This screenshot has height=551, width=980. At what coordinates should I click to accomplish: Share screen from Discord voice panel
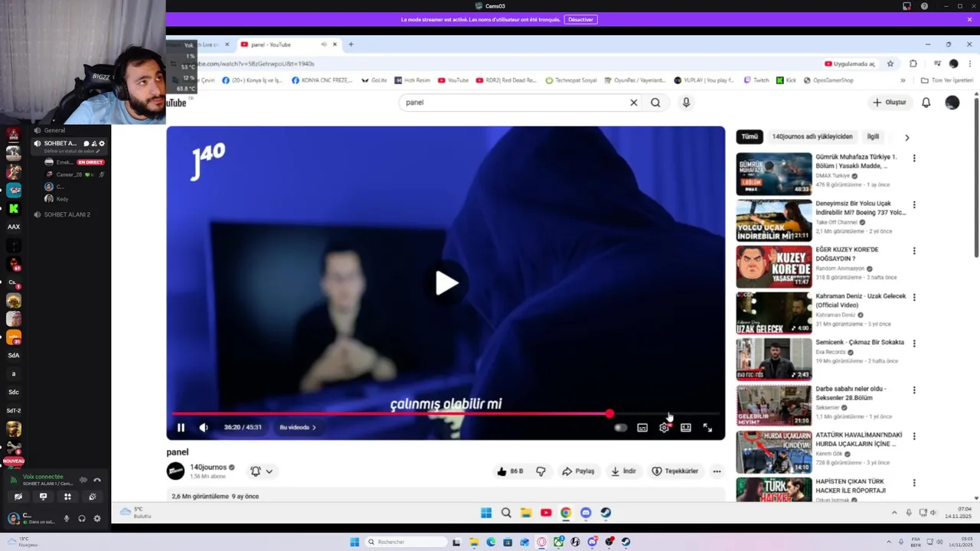tap(43, 497)
